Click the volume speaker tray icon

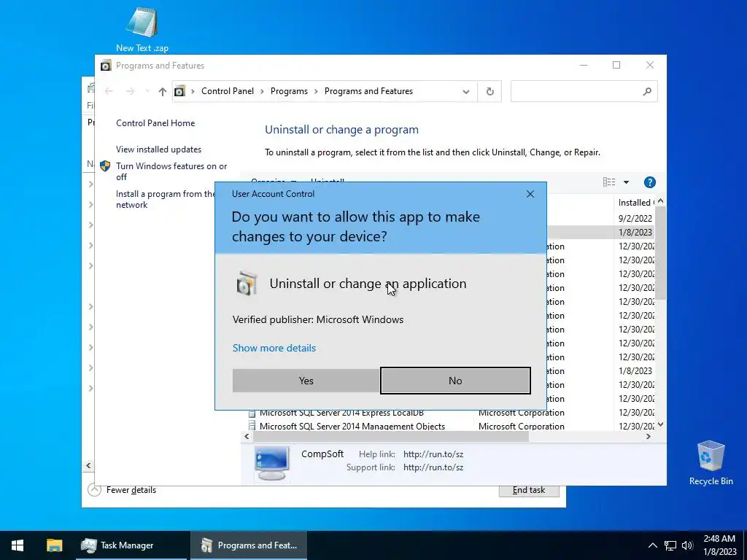[x=687, y=545]
